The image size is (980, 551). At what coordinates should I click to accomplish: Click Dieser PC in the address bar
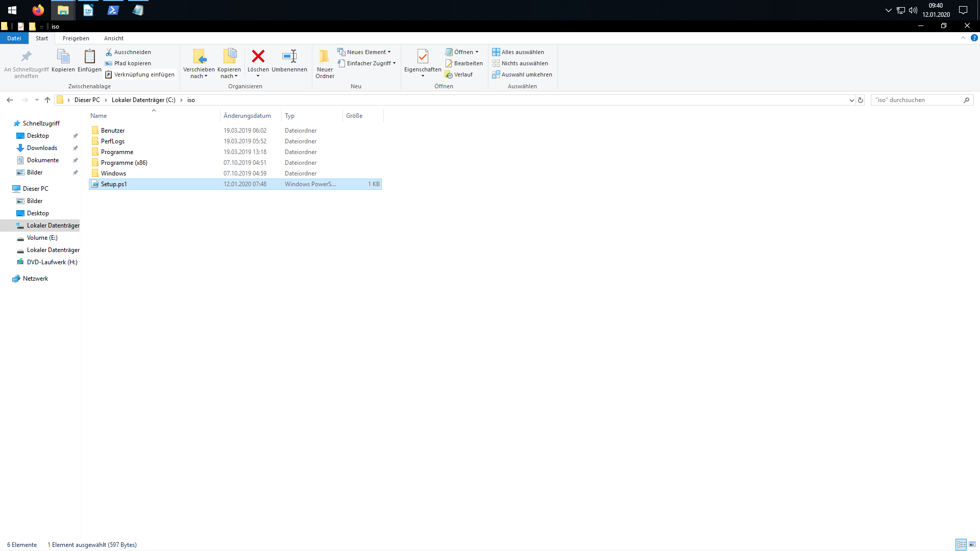[87, 100]
